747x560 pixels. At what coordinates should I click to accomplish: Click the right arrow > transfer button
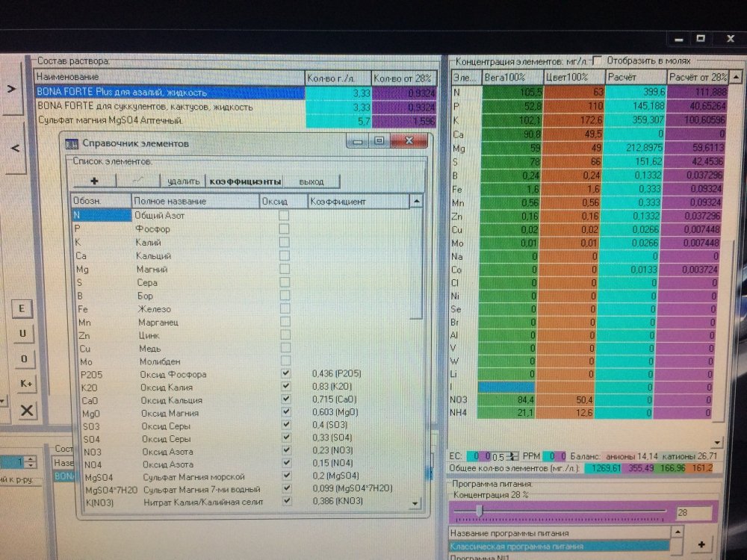(x=11, y=89)
